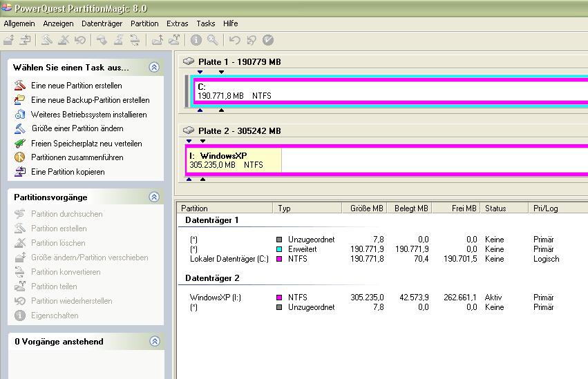Select the WindowsXP (I:) row
Screen dimensions: 588x379
click(x=383, y=298)
